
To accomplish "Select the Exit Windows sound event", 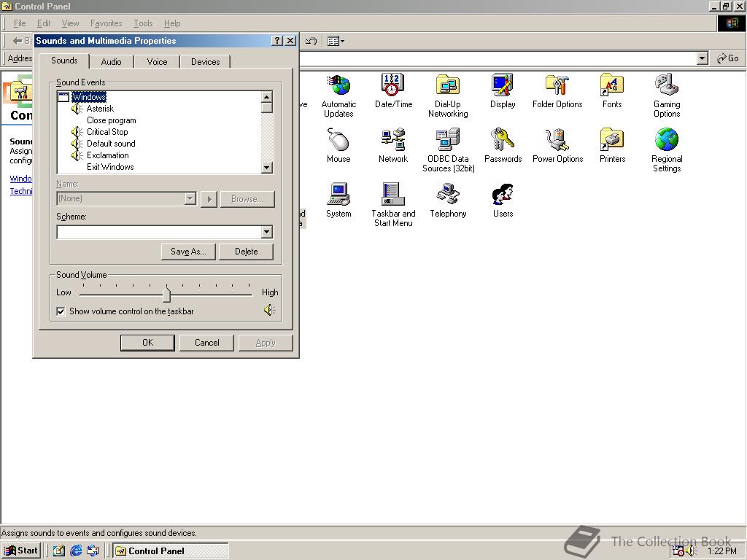I will pyautogui.click(x=110, y=167).
